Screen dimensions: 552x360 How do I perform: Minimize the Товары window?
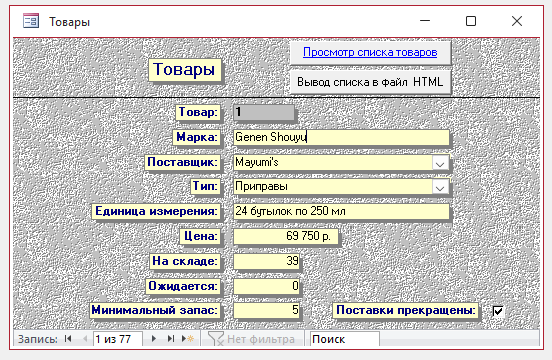[x=425, y=21]
